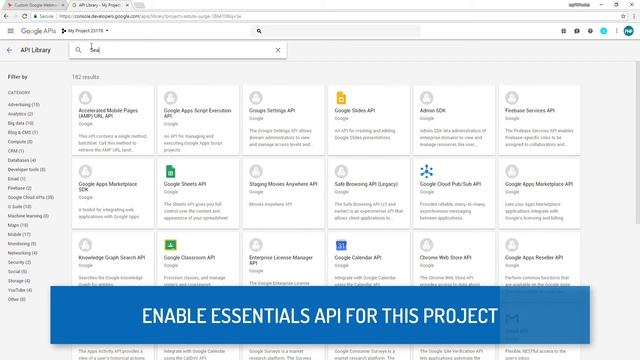Screen dimensions: 640x360
Task: Open Accelerated Mobile Pages URL API card
Action: click(x=113, y=120)
